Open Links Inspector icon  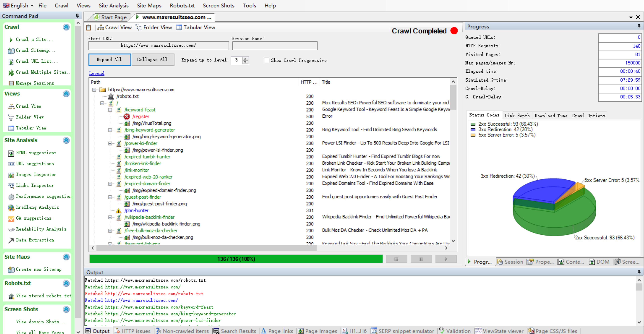[x=11, y=186]
